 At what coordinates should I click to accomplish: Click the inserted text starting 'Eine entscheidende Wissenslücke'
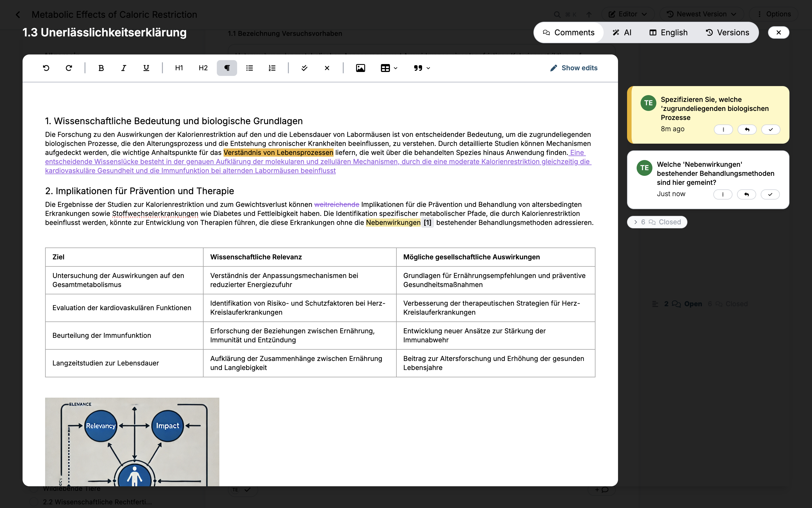pos(318,162)
